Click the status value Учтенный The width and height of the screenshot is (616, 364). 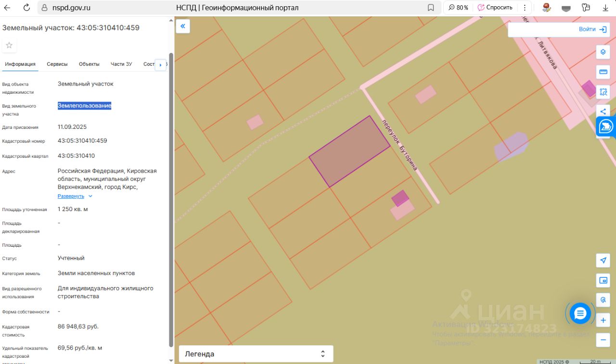pyautogui.click(x=71, y=258)
